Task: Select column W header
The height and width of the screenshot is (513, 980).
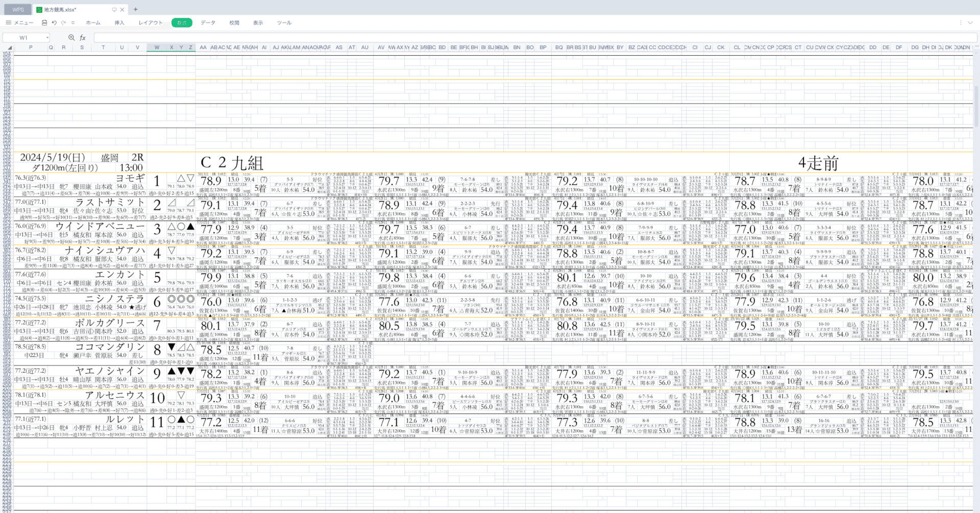Action: [x=157, y=47]
